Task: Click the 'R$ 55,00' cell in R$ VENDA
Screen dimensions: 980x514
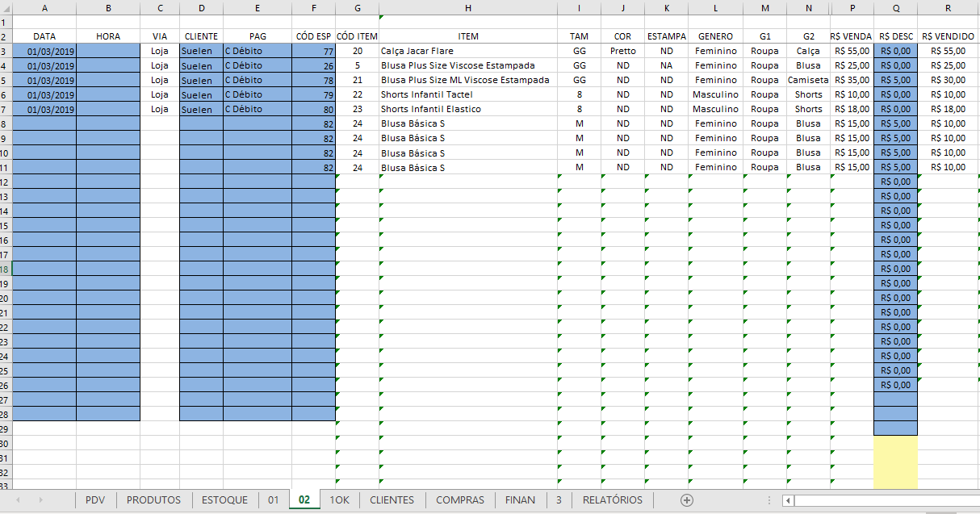Action: pyautogui.click(x=852, y=51)
